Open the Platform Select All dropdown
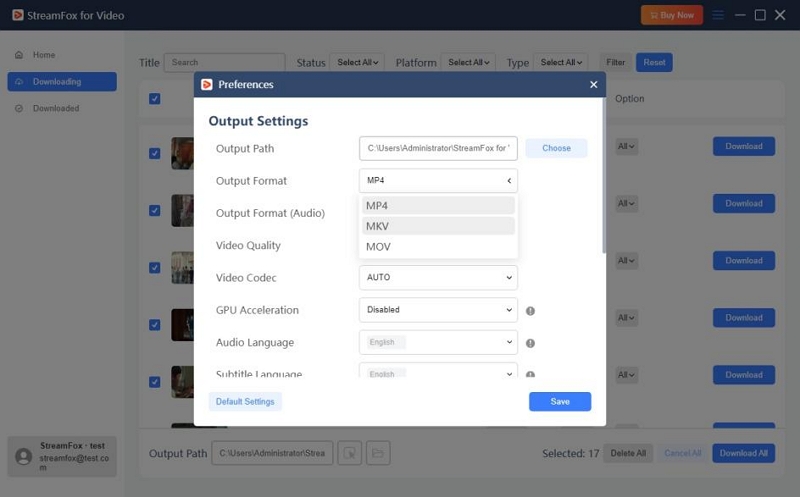 point(468,62)
